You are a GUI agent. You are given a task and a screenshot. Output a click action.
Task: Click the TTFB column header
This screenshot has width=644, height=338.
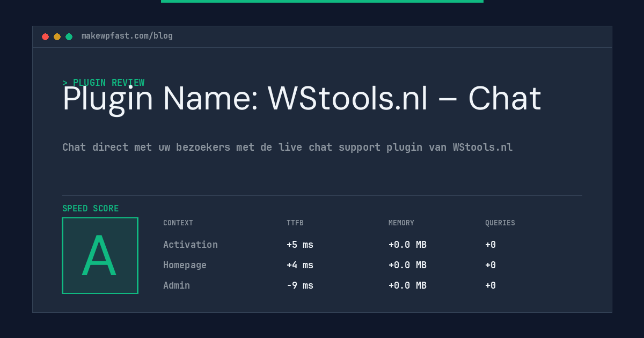point(295,223)
